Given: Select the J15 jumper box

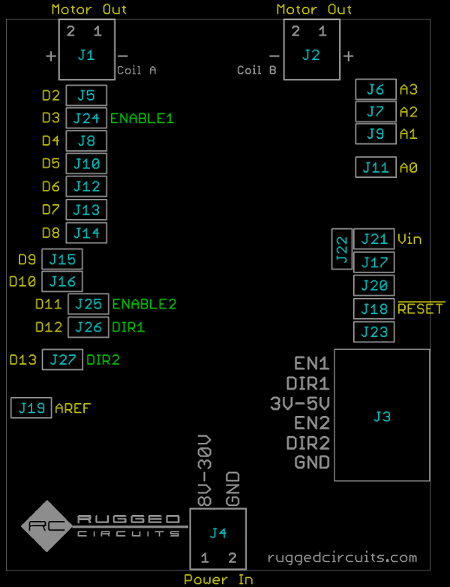Looking at the screenshot, I should 62,259.
